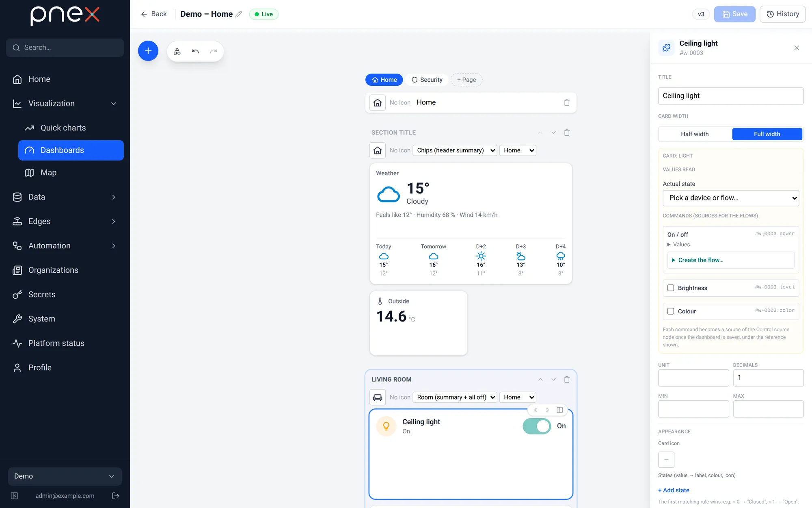Close the Ceiling light properties panel
Viewport: 812px width, 508px height.
coord(797,48)
